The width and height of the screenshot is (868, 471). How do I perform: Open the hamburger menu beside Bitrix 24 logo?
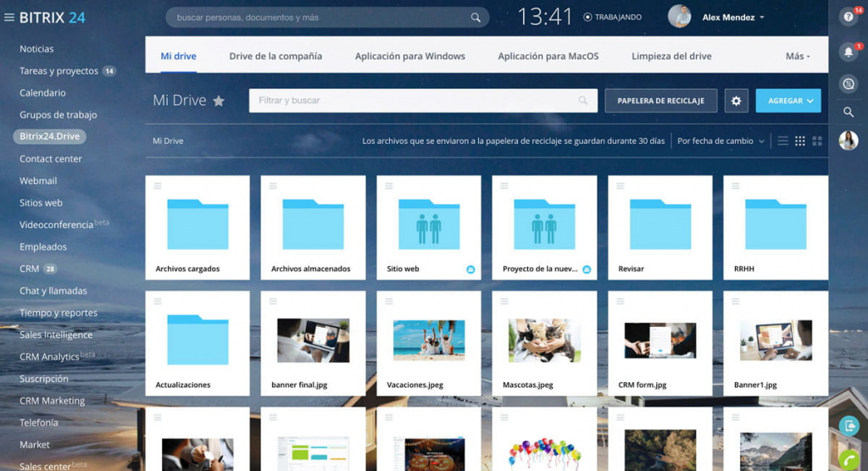9,17
